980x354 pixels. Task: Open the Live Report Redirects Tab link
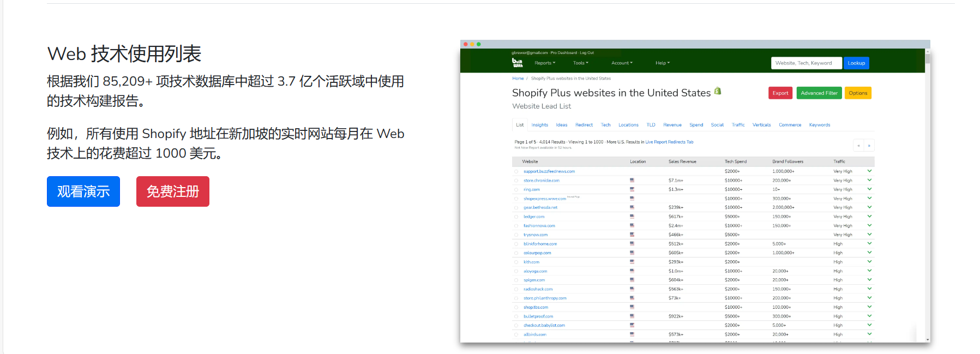[x=669, y=142]
